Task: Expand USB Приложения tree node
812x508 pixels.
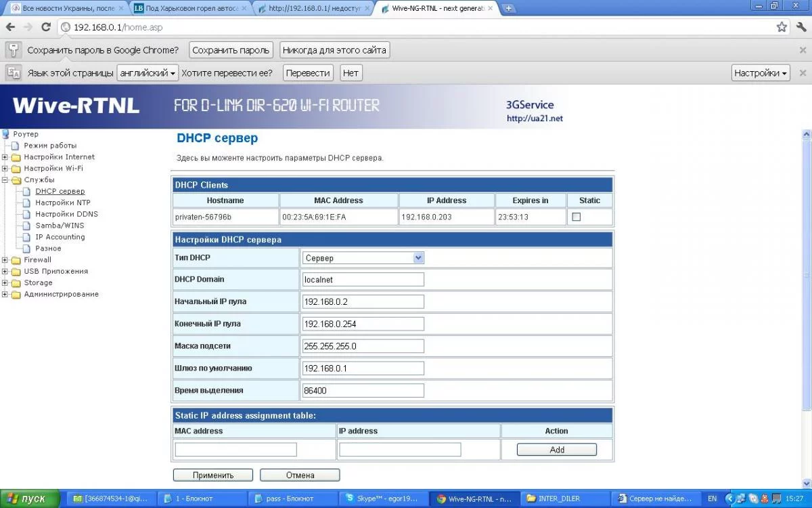Action: (5, 272)
